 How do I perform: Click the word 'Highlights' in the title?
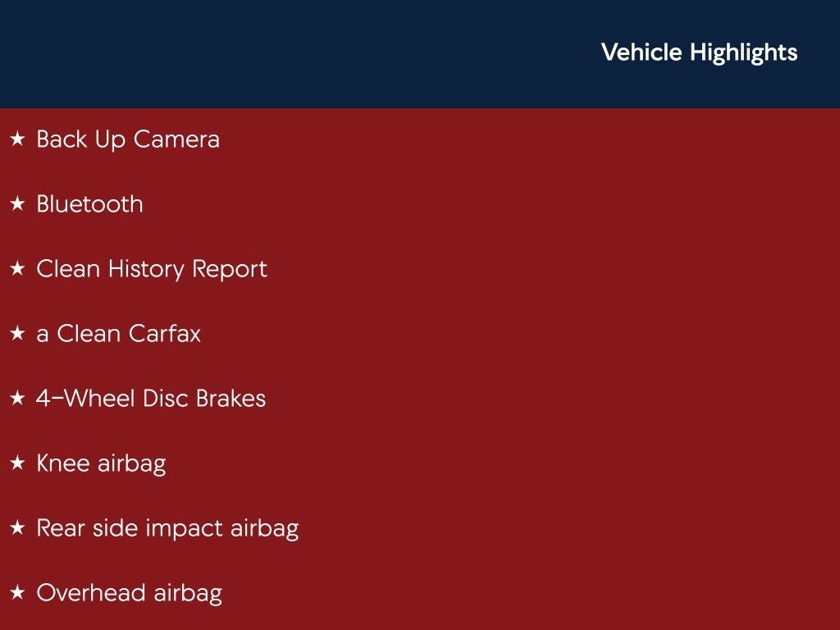(743, 52)
